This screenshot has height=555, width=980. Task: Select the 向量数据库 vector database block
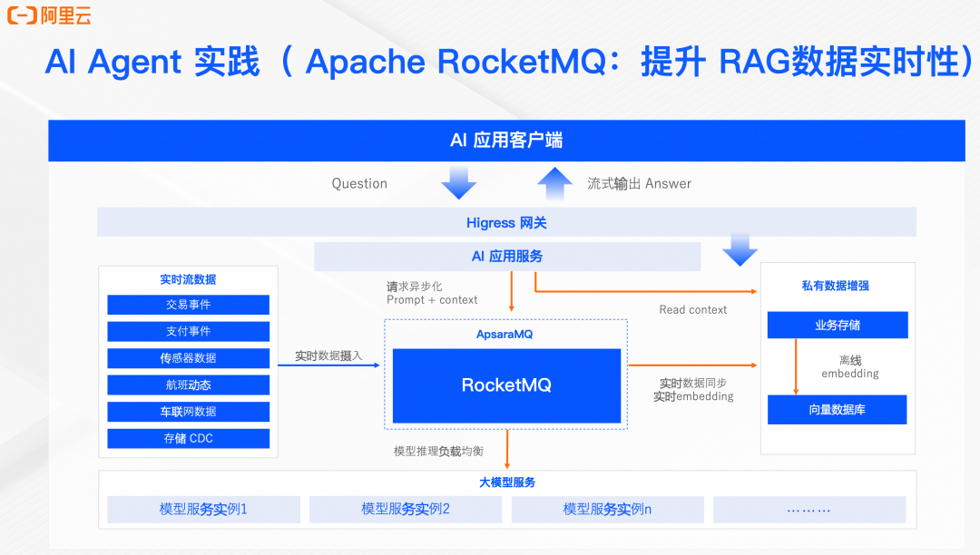[837, 409]
